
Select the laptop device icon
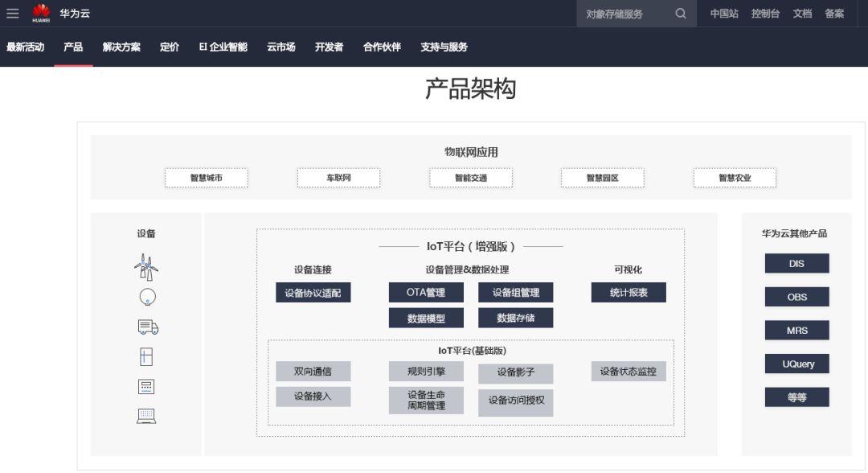coord(146,416)
